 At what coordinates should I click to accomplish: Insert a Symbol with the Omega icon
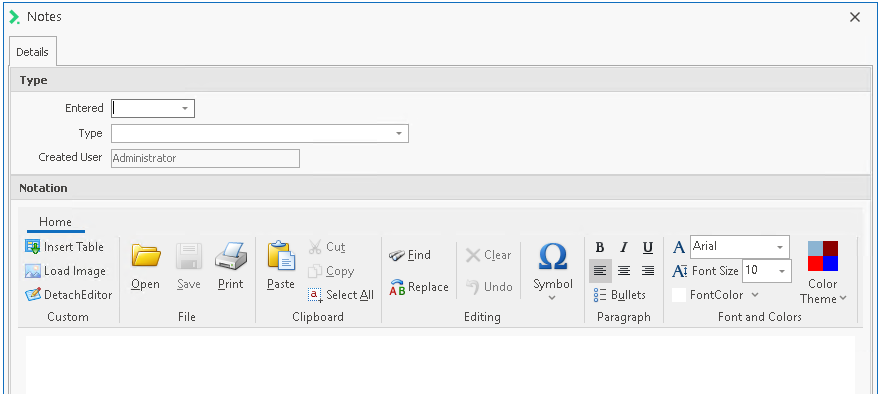click(x=553, y=256)
